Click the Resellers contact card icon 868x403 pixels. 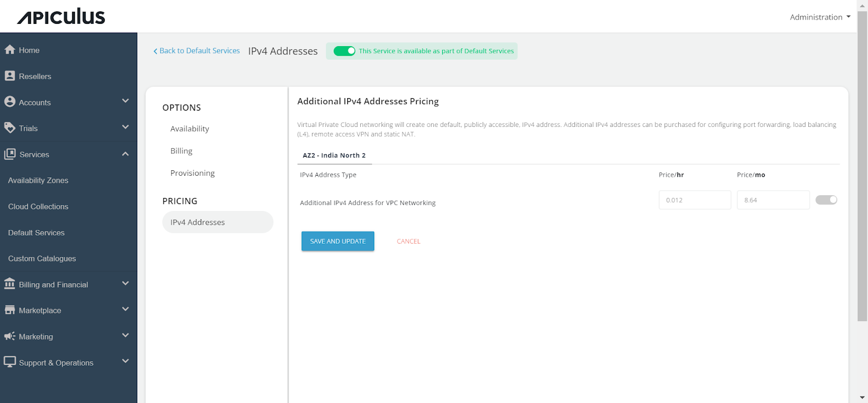coord(10,76)
